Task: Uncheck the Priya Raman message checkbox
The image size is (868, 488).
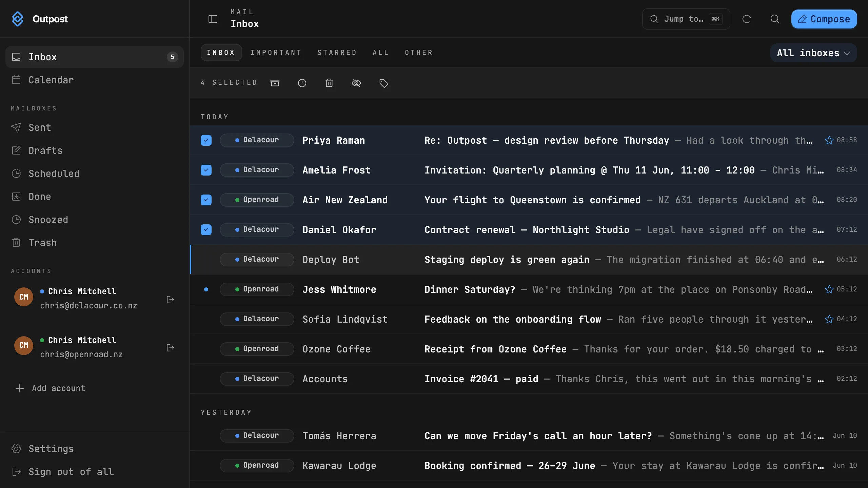Action: (206, 140)
